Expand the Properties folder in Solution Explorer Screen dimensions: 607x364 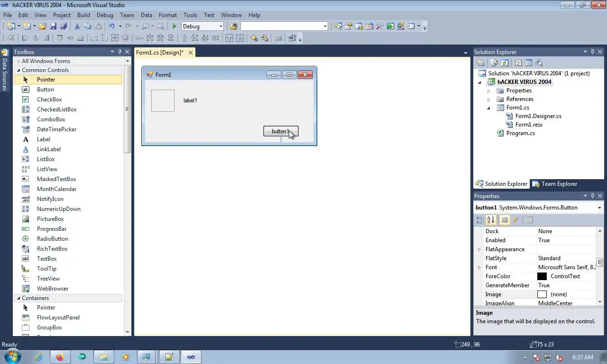tap(488, 91)
